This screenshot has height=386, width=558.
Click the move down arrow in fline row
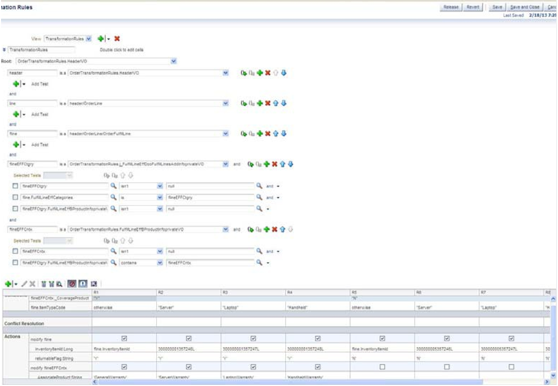(284, 133)
